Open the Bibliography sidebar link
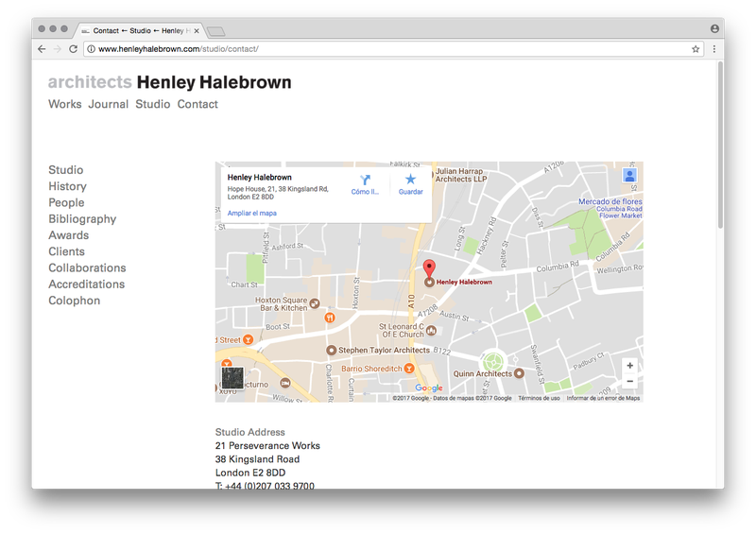This screenshot has height=534, width=756. pyautogui.click(x=82, y=219)
